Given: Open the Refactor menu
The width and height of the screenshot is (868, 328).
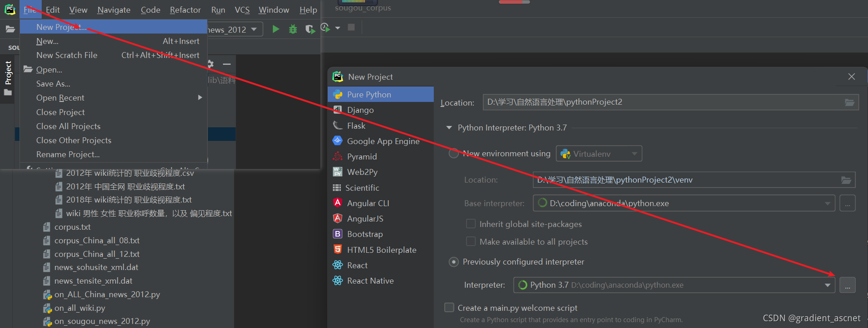Looking at the screenshot, I should pyautogui.click(x=185, y=10).
